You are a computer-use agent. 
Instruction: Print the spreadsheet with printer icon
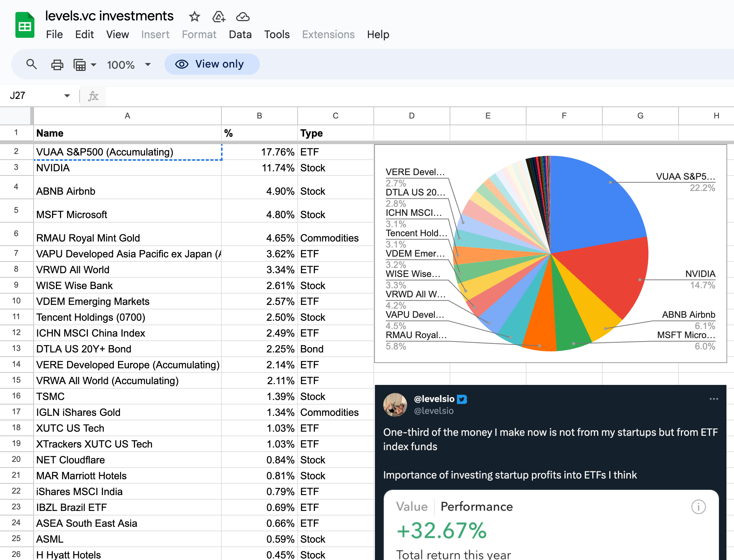click(x=57, y=65)
